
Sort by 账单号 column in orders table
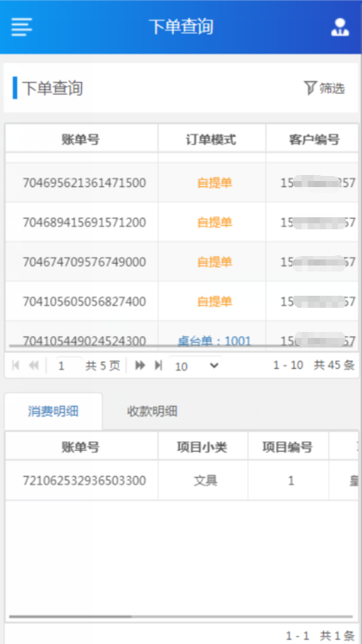tap(81, 140)
